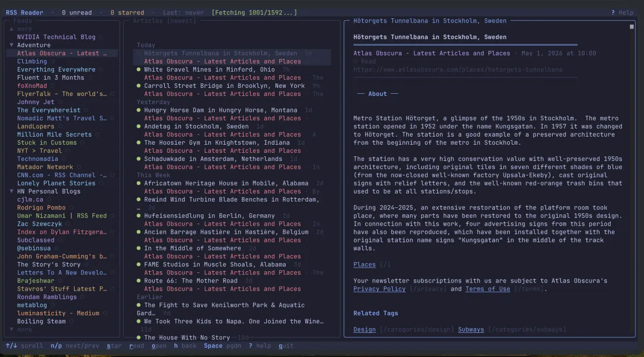Select the LandLopers feed
Viewport: 644px width, 357px height.
36,127
